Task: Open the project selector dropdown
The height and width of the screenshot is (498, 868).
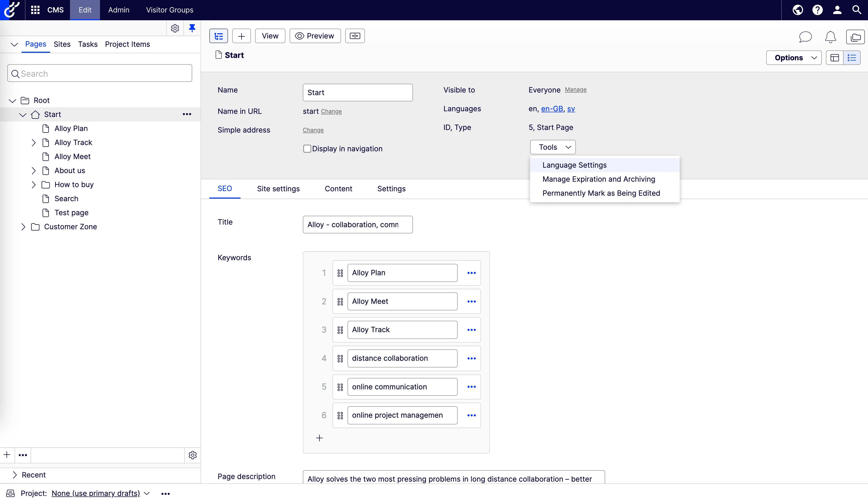Action: [x=101, y=493]
